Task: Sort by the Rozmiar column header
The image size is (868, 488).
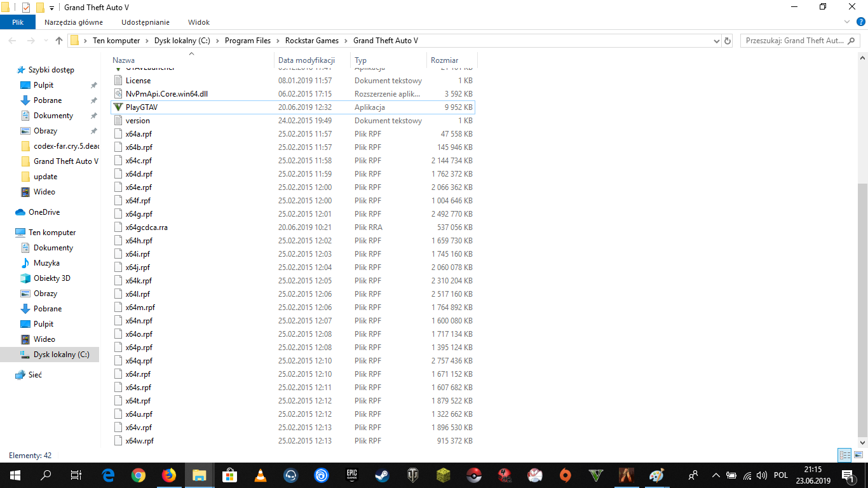Action: click(x=451, y=60)
